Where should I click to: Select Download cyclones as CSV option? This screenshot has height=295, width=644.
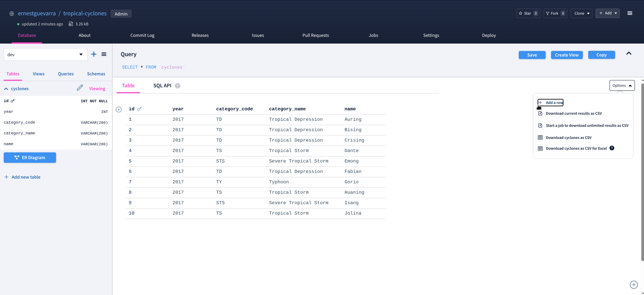(568, 138)
